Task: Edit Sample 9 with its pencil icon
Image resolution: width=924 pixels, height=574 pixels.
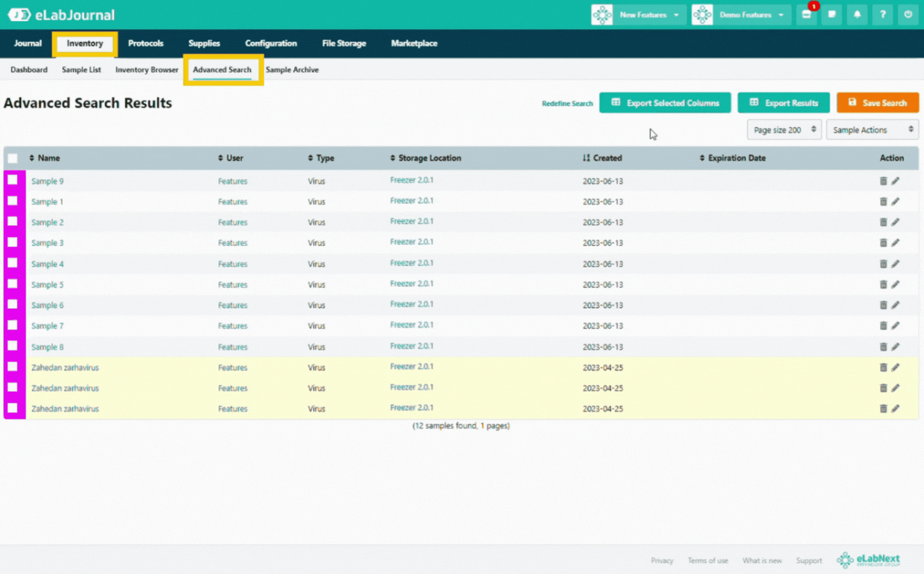Action: (x=896, y=181)
